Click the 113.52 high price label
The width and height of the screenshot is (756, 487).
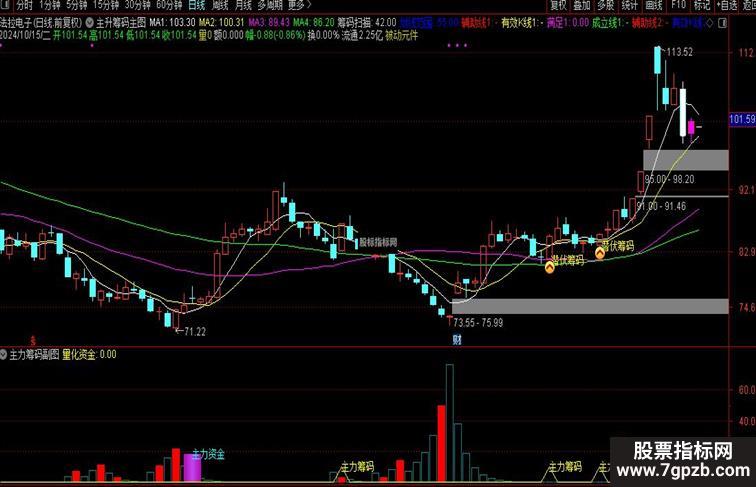(679, 52)
